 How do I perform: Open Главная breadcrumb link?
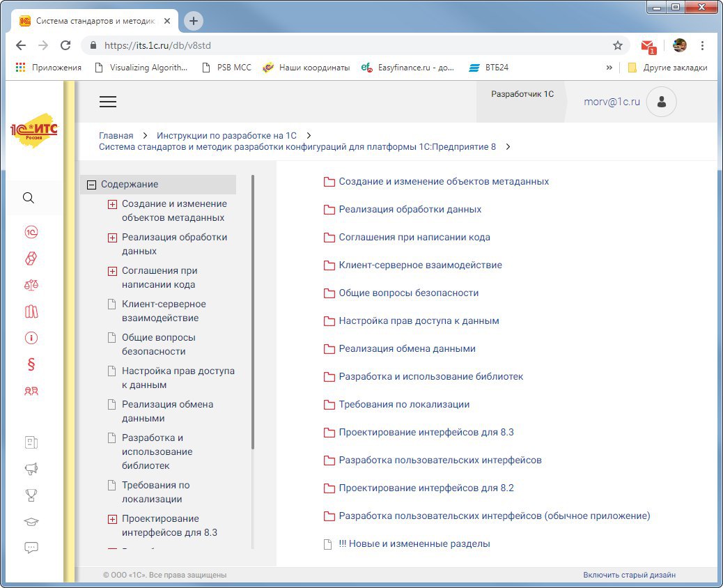point(116,136)
